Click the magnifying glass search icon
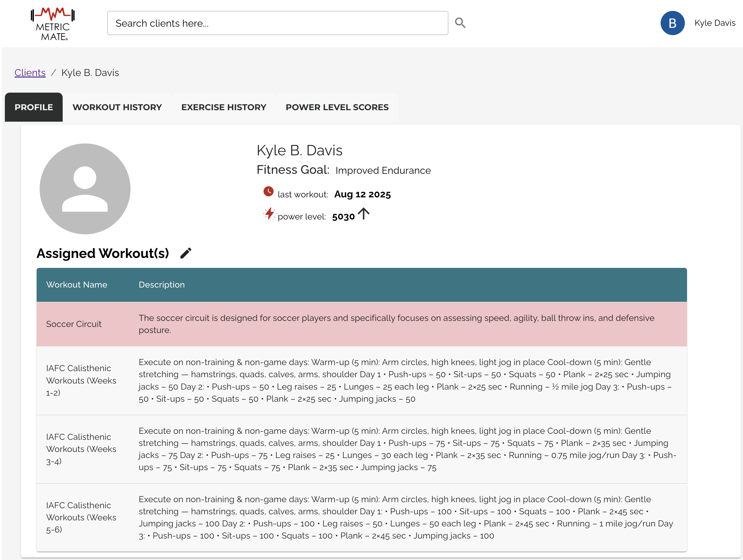The image size is (743, 560). [x=460, y=23]
